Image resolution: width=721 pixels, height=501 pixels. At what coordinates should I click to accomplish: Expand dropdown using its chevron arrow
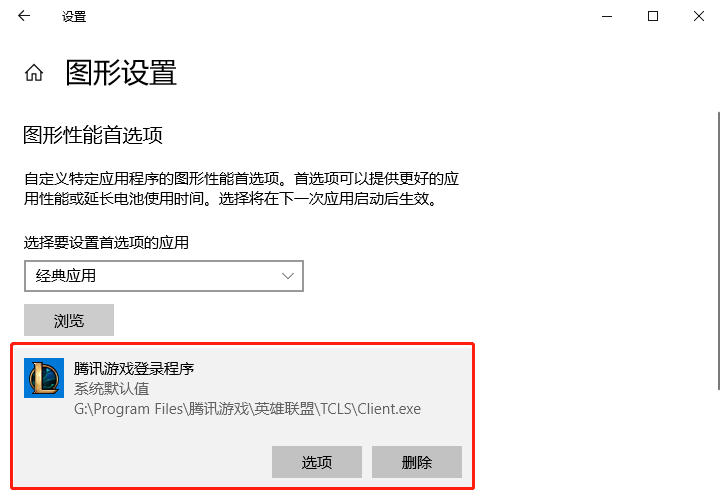pos(288,276)
